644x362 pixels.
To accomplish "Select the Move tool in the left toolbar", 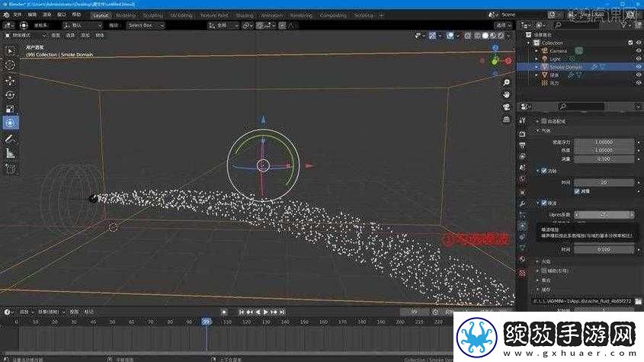I will pos(10,80).
